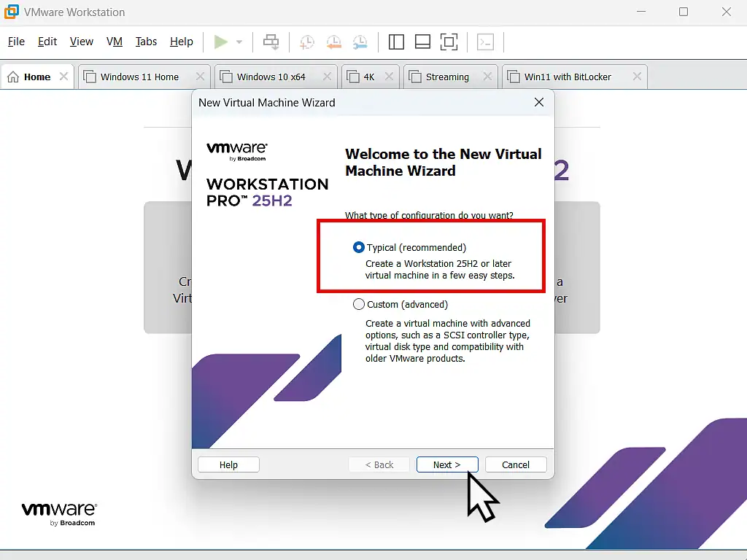Image resolution: width=747 pixels, height=560 pixels.
Task: Open the VM menu
Action: point(115,42)
